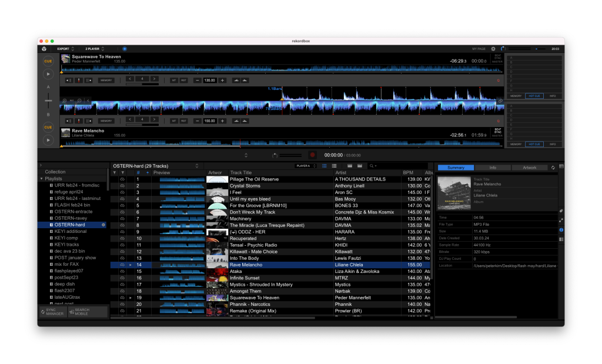Open the 2 PLAYER layout dropdown
Screen dimensions: 602x364
click(95, 49)
